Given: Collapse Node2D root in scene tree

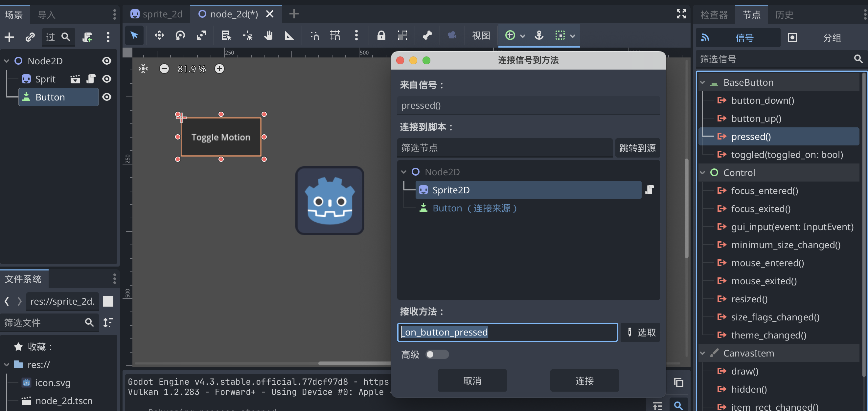Looking at the screenshot, I should coord(6,61).
